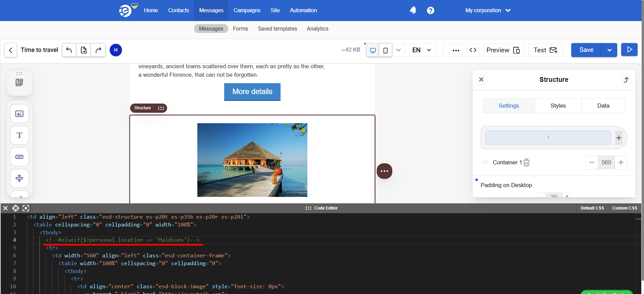Open the EN language dropdown
Screen dimensions: 644x294
click(x=423, y=50)
